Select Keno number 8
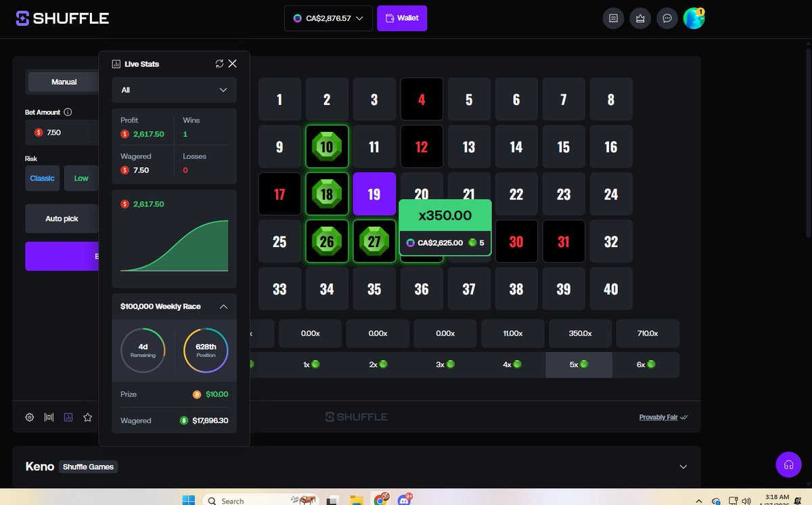 pos(611,100)
